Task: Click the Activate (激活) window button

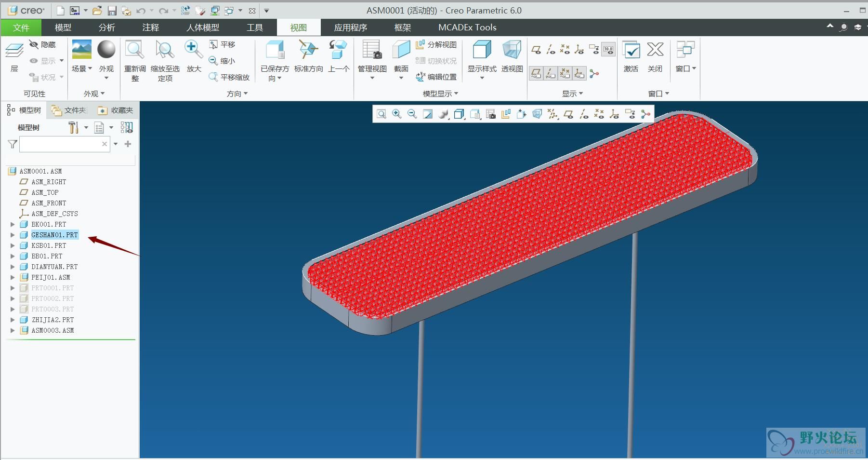Action: tap(631, 57)
